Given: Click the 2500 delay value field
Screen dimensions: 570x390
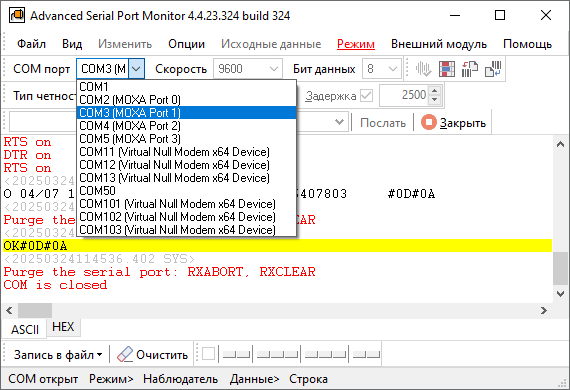Looking at the screenshot, I should pyautogui.click(x=404, y=95).
